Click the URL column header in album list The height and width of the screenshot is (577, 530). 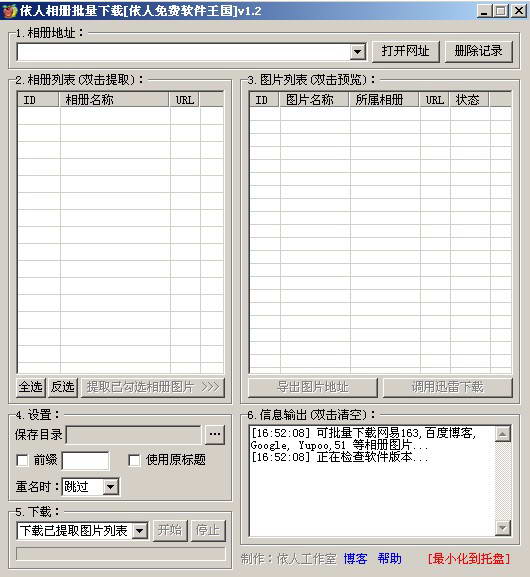[184, 100]
